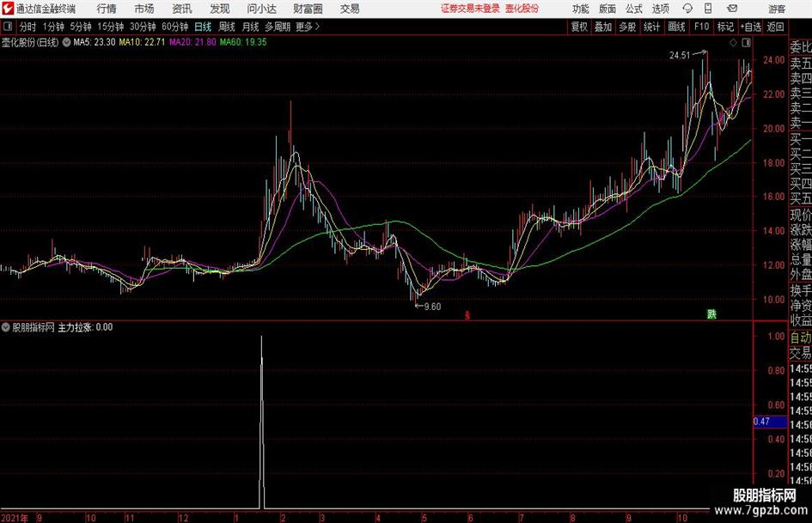Screen dimensions: 812x523
Task: Open the MA indicator dropdown beside 壹化股份(日线)
Action: tap(66, 42)
